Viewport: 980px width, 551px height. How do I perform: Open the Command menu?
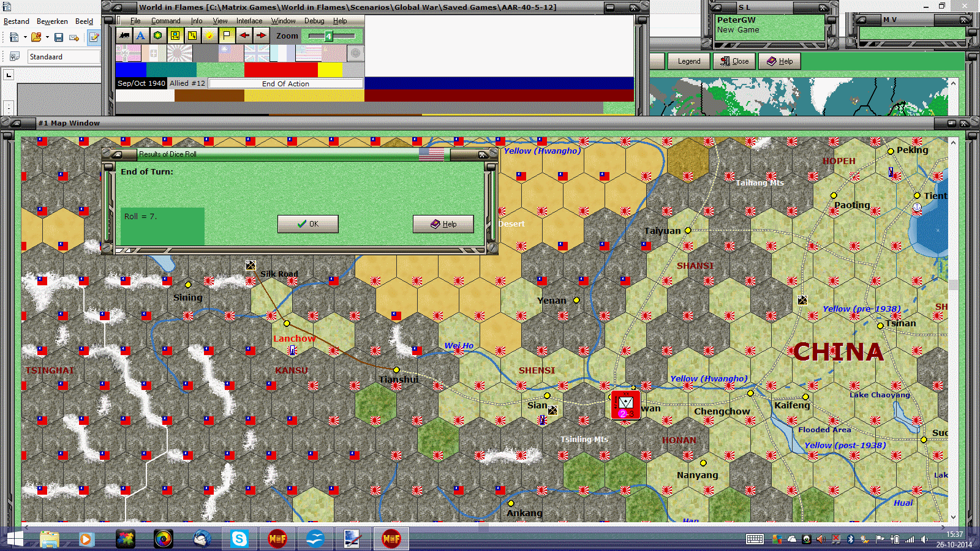[x=165, y=21]
